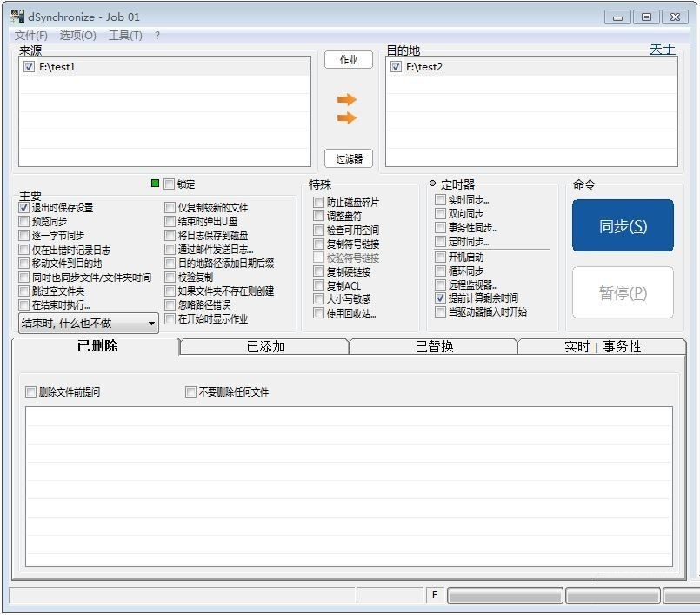Enable 逐一字节同步 checkbox
Image resolution: width=700 pixels, height=615 pixels.
23,236
